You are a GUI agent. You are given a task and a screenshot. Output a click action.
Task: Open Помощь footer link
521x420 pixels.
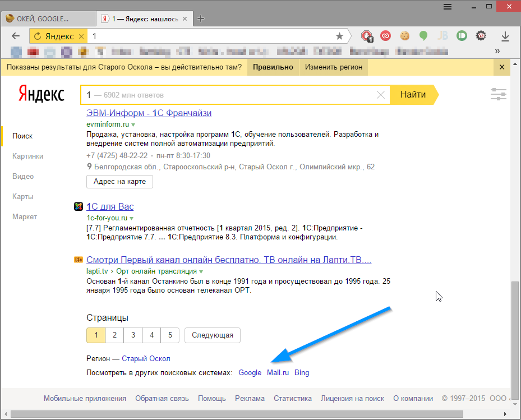click(x=211, y=398)
